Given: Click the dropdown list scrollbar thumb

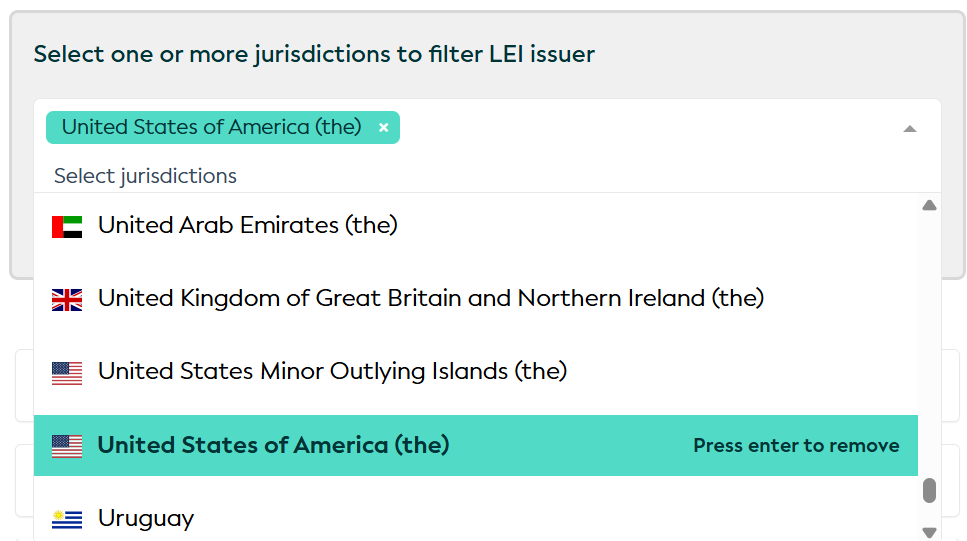Looking at the screenshot, I should coord(929,490).
